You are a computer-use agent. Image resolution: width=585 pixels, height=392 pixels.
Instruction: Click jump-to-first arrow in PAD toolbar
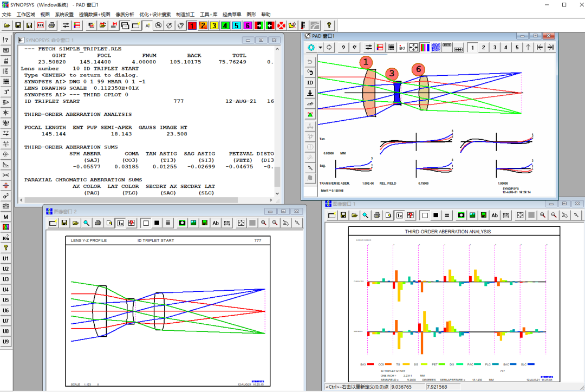tap(539, 47)
